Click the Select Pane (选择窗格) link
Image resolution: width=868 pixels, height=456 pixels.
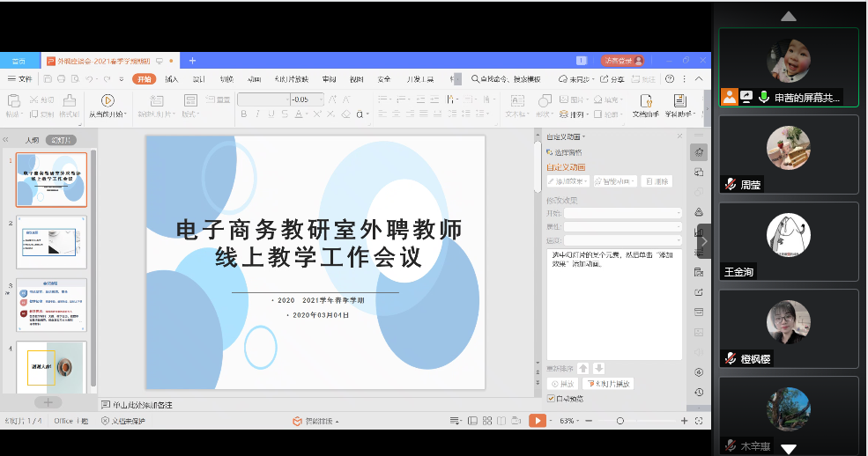pos(566,152)
